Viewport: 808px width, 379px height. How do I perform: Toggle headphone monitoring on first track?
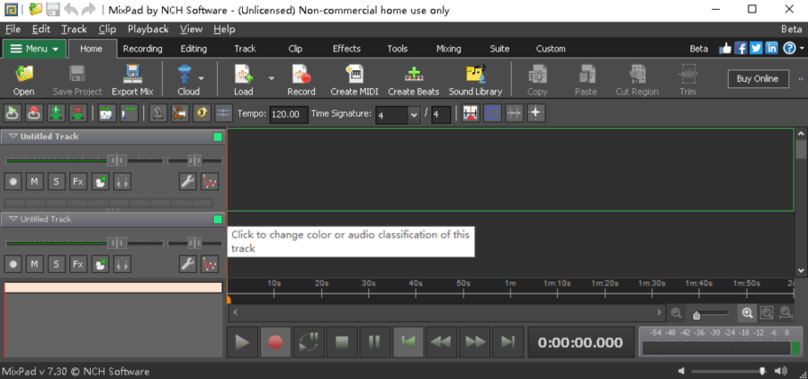coord(122,182)
